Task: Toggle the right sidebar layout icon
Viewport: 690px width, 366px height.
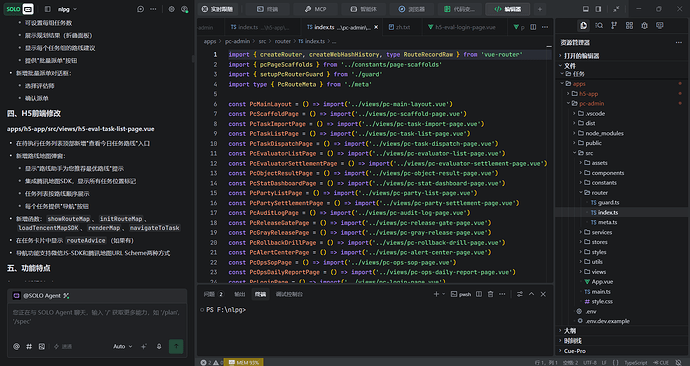Action: [598, 9]
